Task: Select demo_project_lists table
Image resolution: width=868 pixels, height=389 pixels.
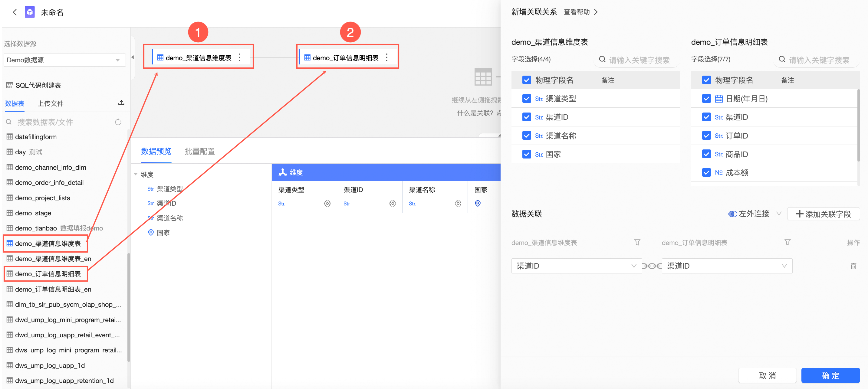Action: [x=42, y=198]
